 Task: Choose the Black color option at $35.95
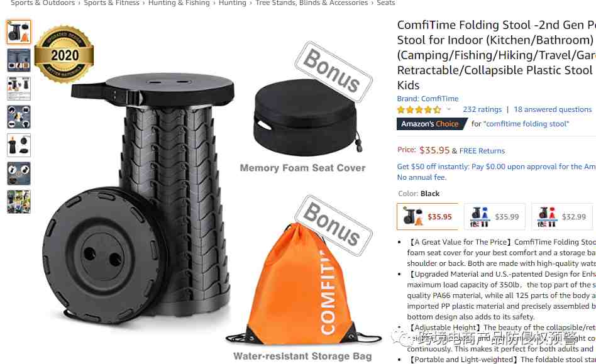point(428,216)
